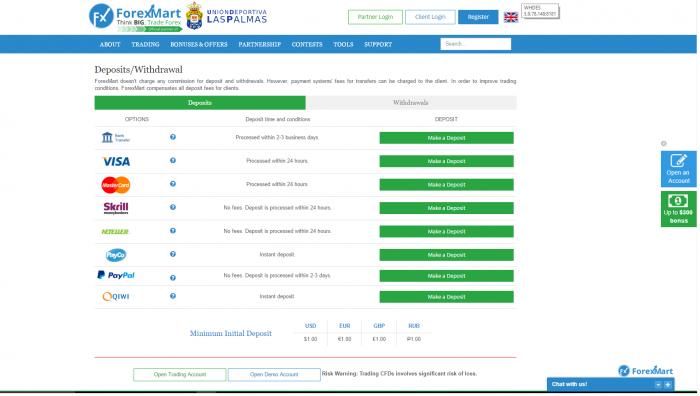Click the Search input field
The image size is (700, 396).
point(475,44)
